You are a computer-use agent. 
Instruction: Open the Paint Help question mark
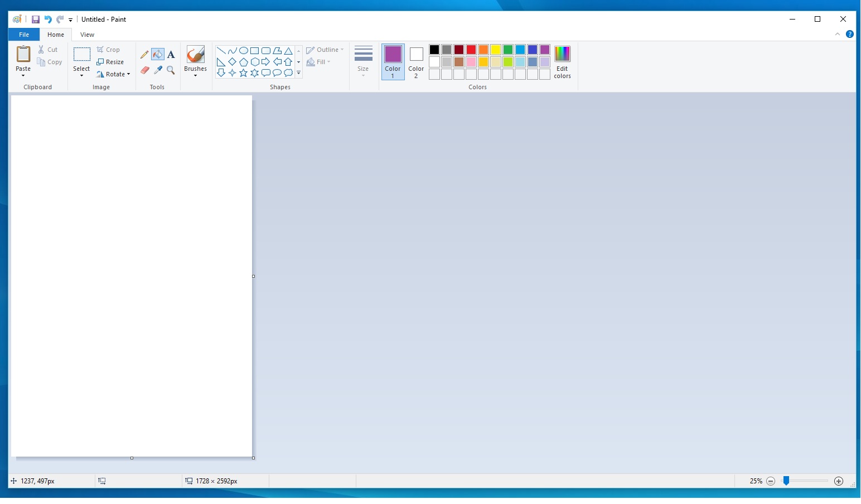click(x=850, y=34)
